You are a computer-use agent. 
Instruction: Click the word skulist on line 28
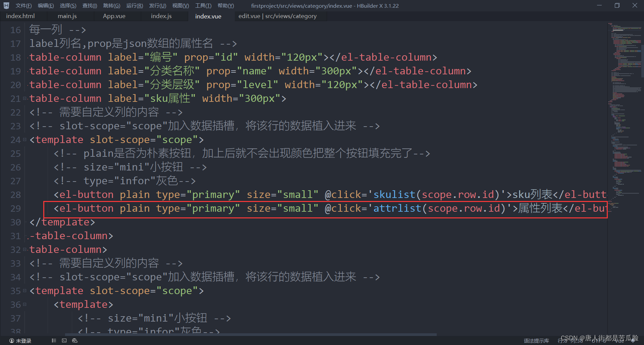tap(394, 195)
